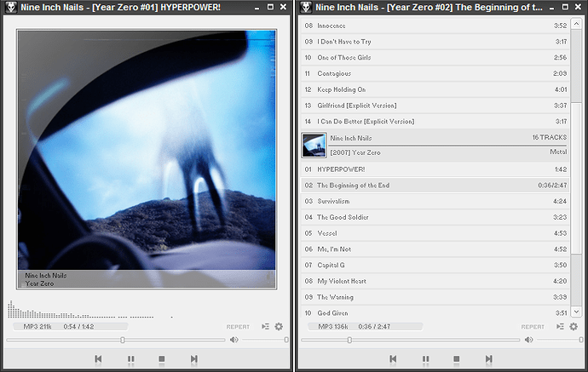Select track 02 The Beginning of the End
The height and width of the screenshot is (372, 588).
click(x=435, y=185)
